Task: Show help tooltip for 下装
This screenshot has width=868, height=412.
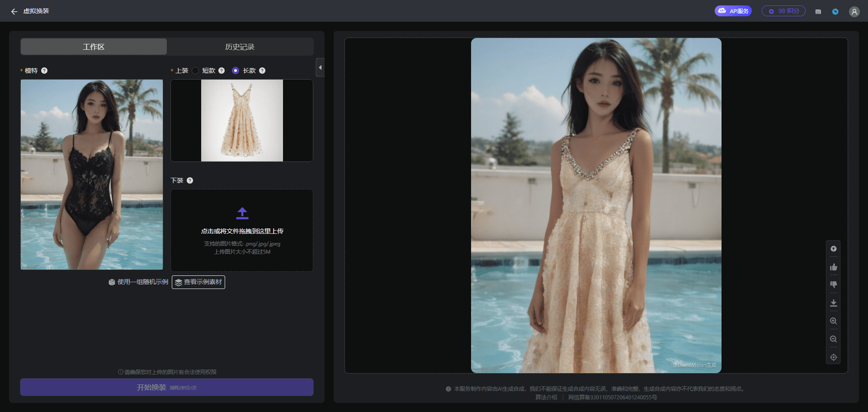Action: pos(190,180)
